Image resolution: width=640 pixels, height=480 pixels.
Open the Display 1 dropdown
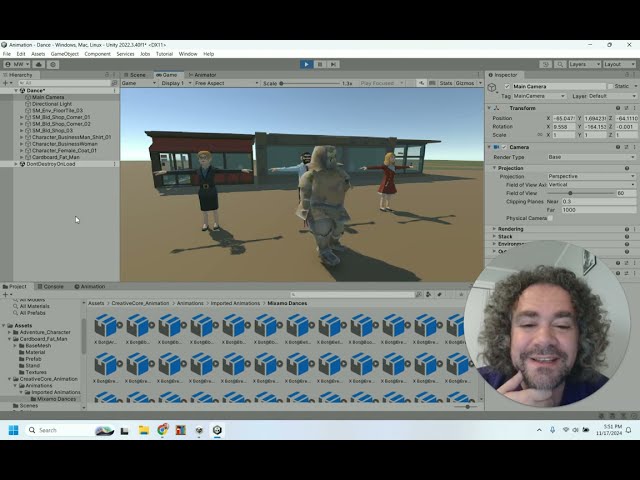176,83
